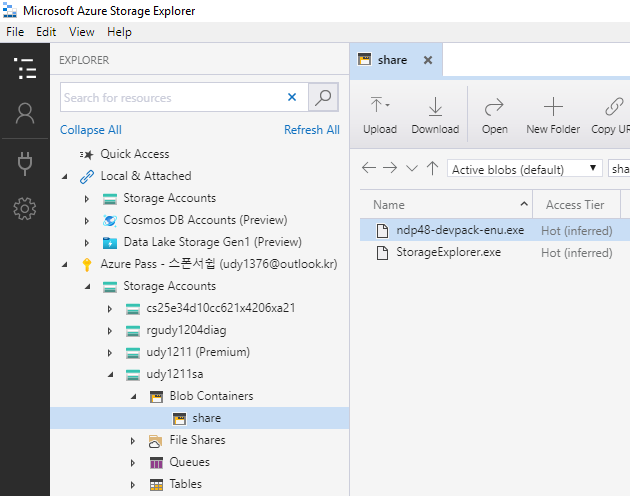Screen dimensions: 630x496
Task: Open the View menu
Action: coord(82,32)
